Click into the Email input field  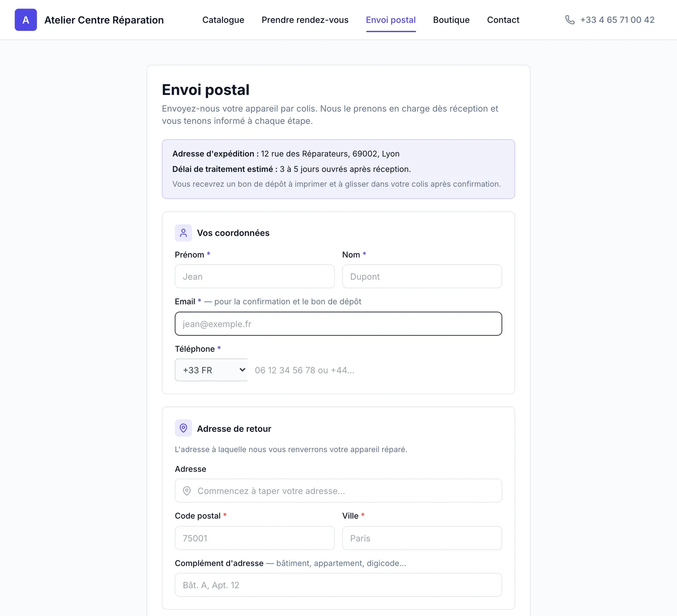tap(338, 324)
